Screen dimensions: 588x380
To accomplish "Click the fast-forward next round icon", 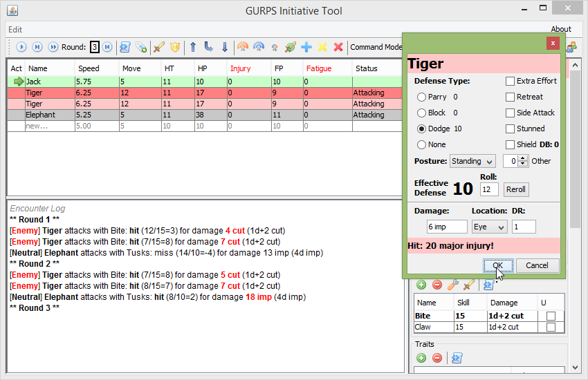I will 53,47.
